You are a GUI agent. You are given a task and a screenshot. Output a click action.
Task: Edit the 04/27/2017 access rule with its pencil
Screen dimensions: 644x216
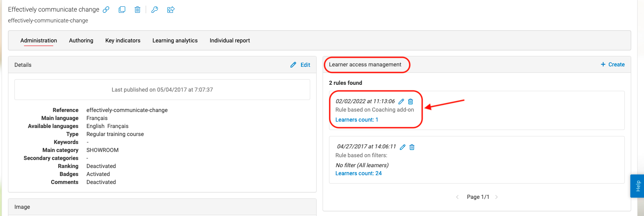[x=403, y=147]
